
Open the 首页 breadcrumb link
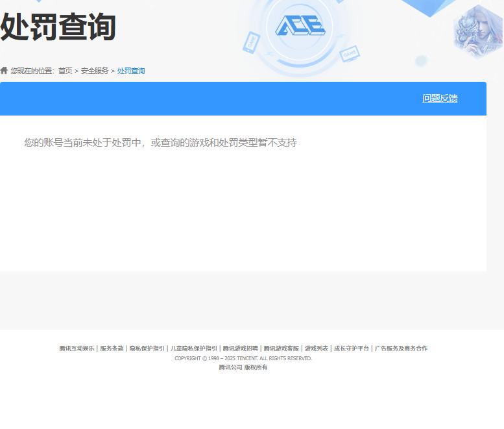(x=66, y=71)
